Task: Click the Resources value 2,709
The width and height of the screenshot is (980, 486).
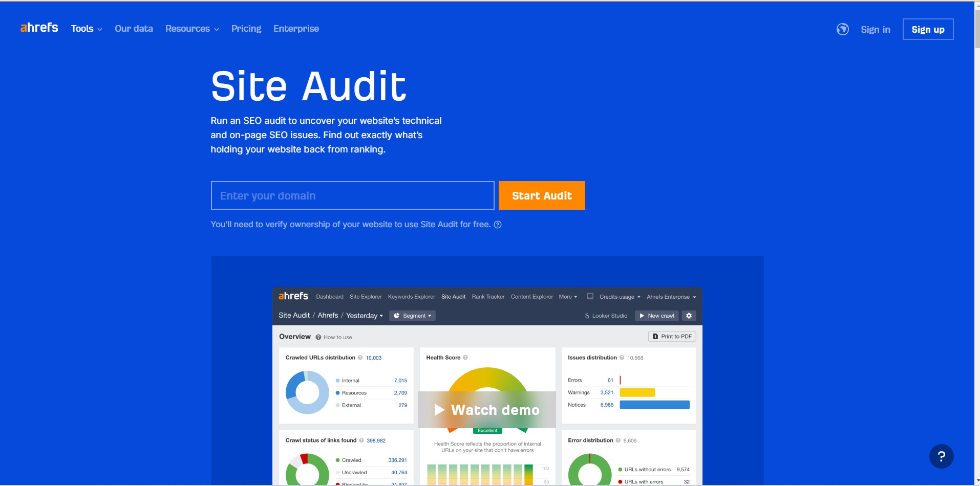Action: click(400, 393)
